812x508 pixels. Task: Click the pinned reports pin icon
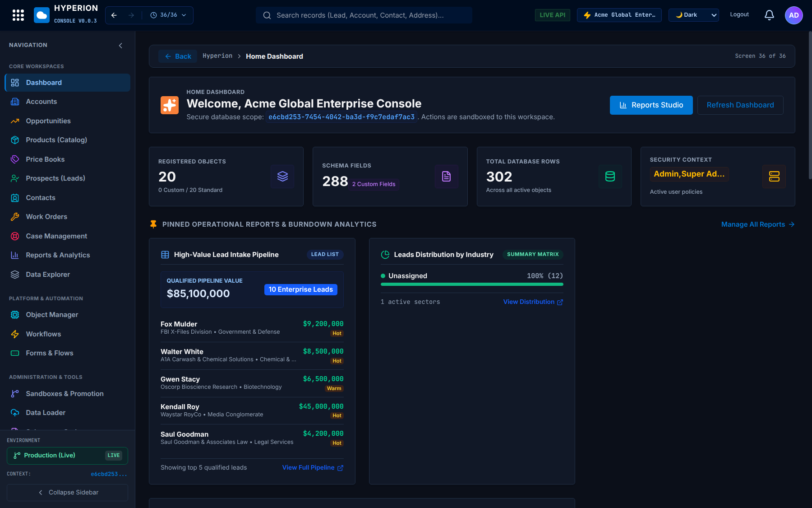point(153,224)
